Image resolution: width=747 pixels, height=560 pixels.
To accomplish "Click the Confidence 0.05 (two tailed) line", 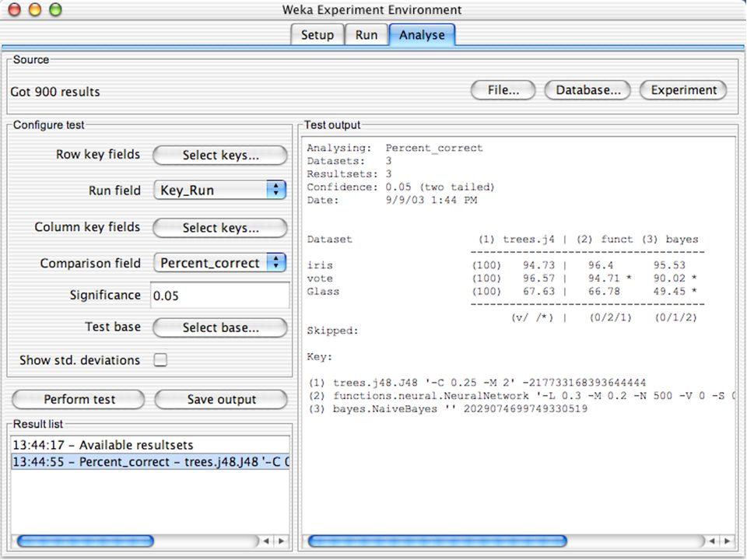I will [x=401, y=187].
